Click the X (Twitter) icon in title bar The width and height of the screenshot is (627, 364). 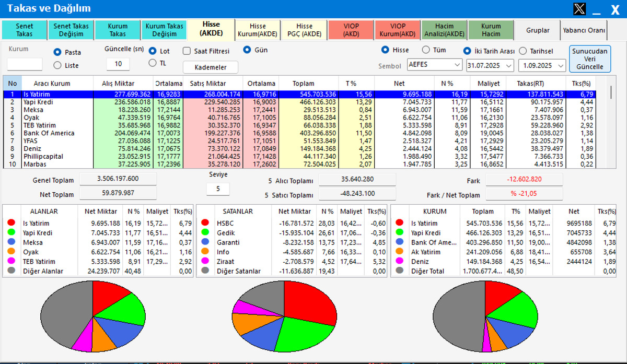(x=579, y=8)
